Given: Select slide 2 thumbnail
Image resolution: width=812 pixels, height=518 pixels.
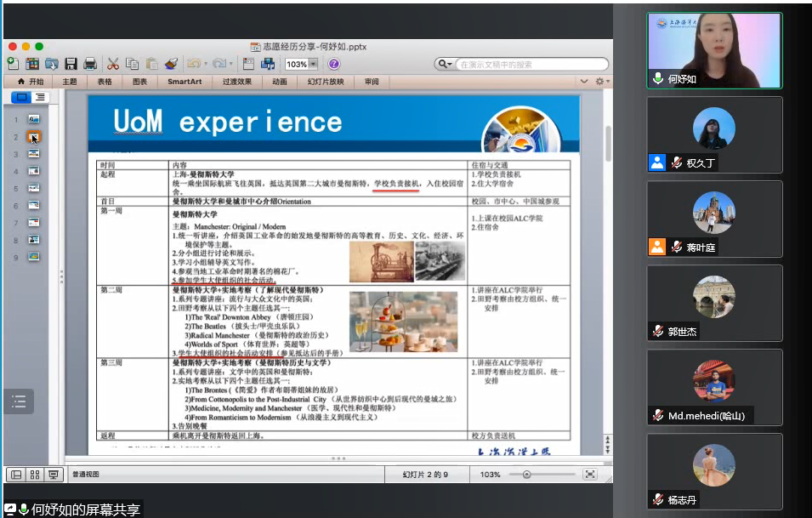Looking at the screenshot, I should click(34, 137).
